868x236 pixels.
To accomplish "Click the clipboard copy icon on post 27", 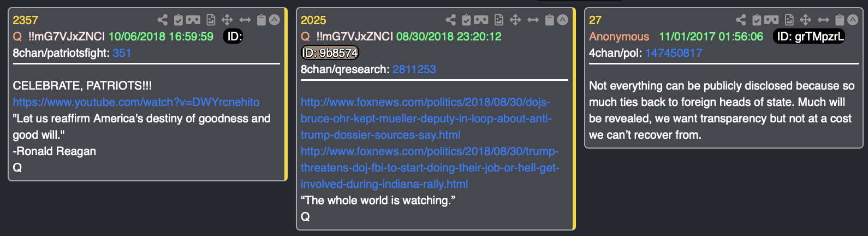I will 840,20.
